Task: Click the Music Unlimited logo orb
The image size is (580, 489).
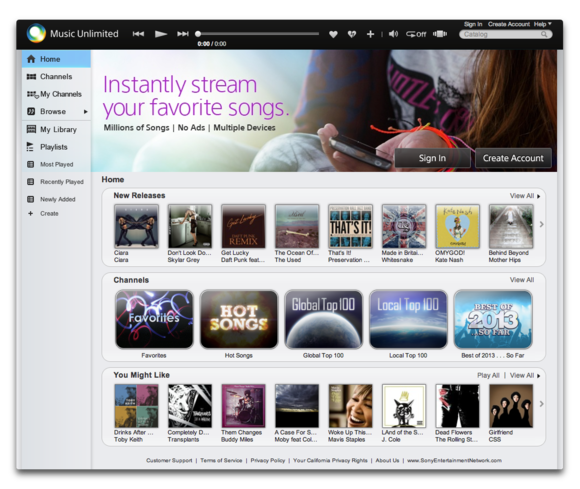Action: (36, 33)
